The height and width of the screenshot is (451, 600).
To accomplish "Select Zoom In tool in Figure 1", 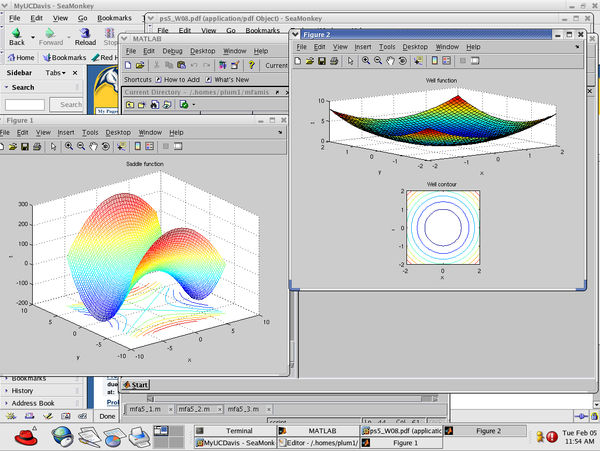I will [69, 146].
